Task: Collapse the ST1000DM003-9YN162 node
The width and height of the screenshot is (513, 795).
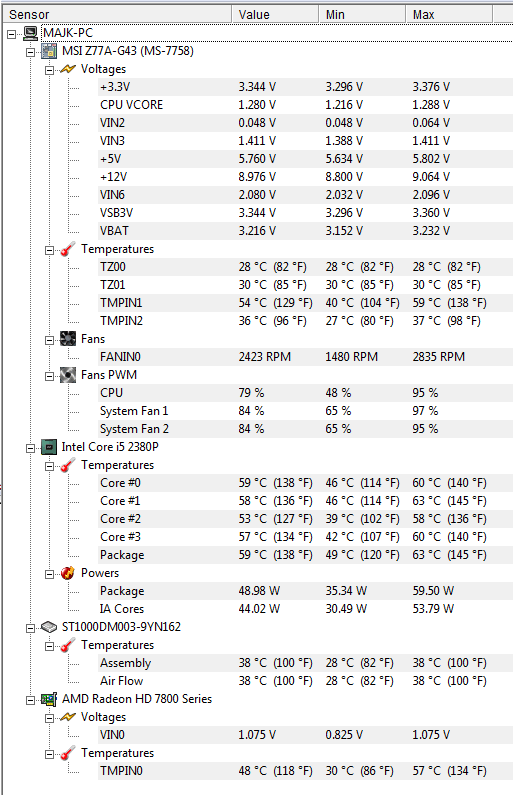Action: [30, 628]
